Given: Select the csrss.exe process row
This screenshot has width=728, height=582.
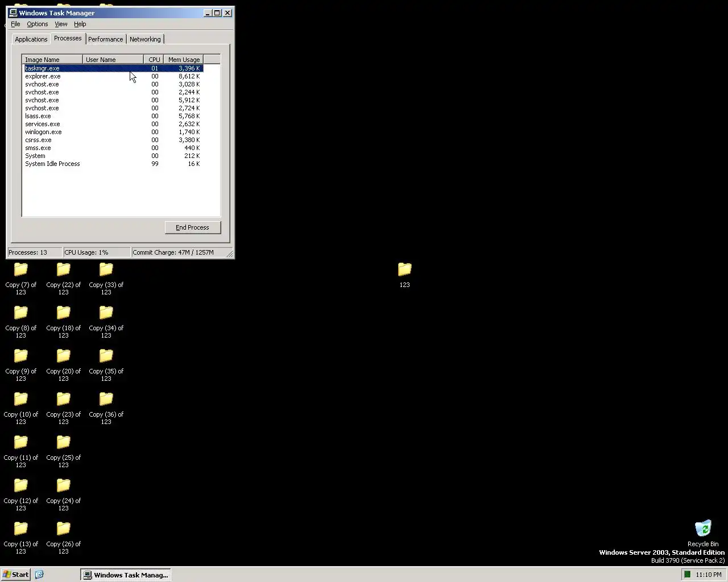Looking at the screenshot, I should coord(113,140).
